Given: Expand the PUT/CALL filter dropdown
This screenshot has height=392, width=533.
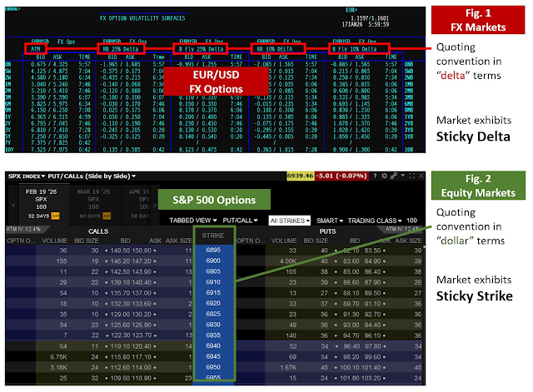Looking at the screenshot, I should 241,221.
